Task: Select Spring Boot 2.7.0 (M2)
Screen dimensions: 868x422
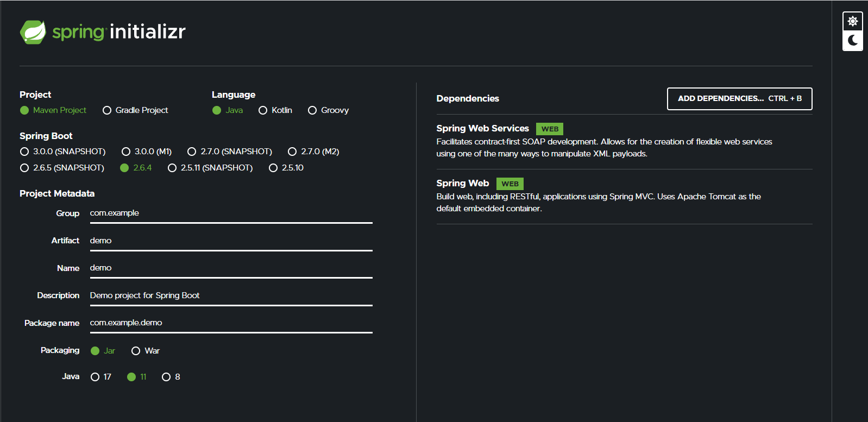Action: [x=313, y=152]
